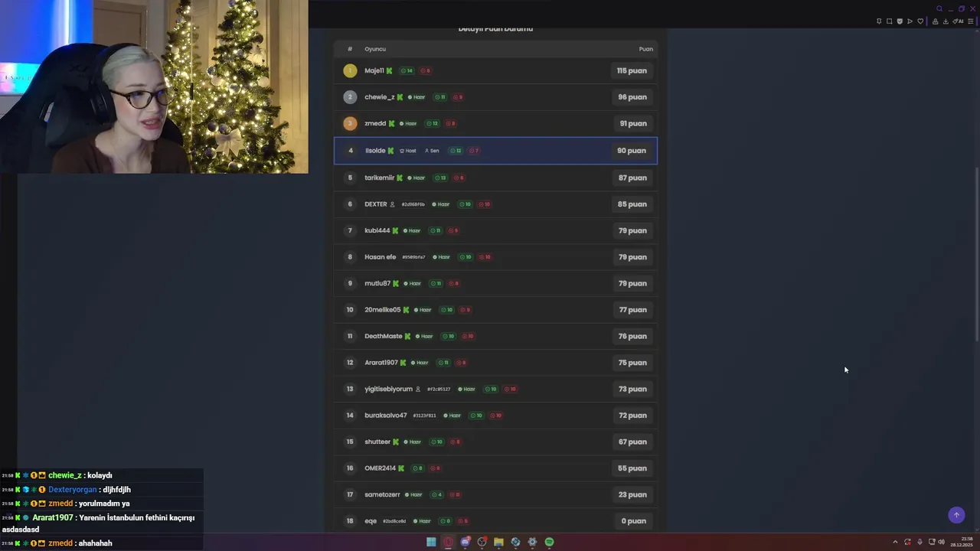Open File Explorer from the taskbar
The height and width of the screenshot is (551, 980).
(x=498, y=542)
